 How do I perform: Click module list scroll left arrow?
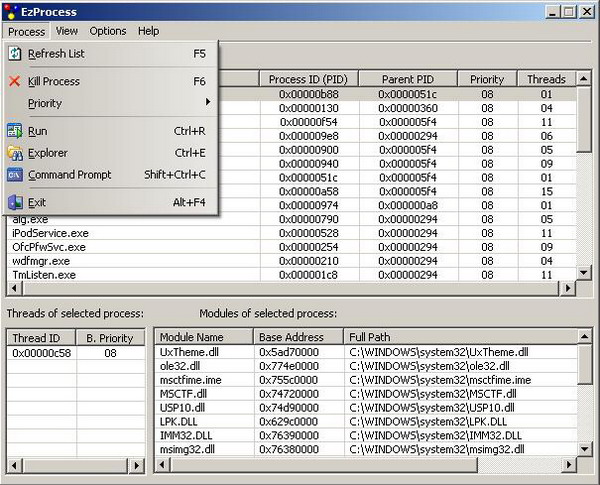click(x=162, y=465)
